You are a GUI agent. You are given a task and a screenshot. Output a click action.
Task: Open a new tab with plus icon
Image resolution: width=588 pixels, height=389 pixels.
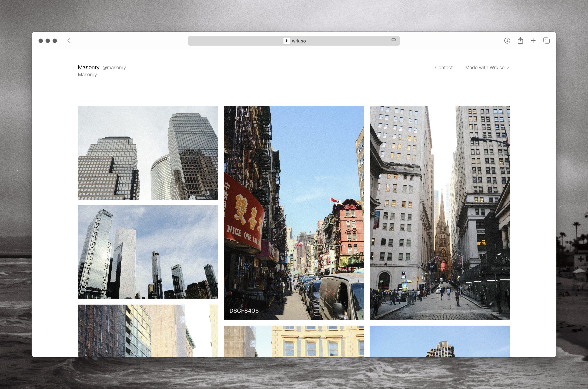tap(533, 40)
